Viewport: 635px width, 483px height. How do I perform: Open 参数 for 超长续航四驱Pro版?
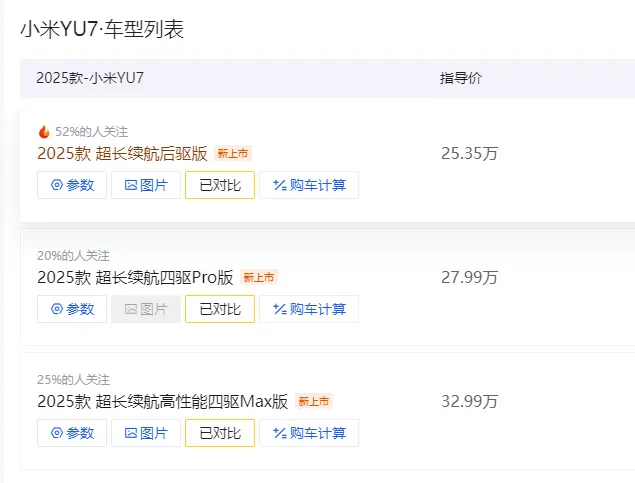tap(72, 309)
